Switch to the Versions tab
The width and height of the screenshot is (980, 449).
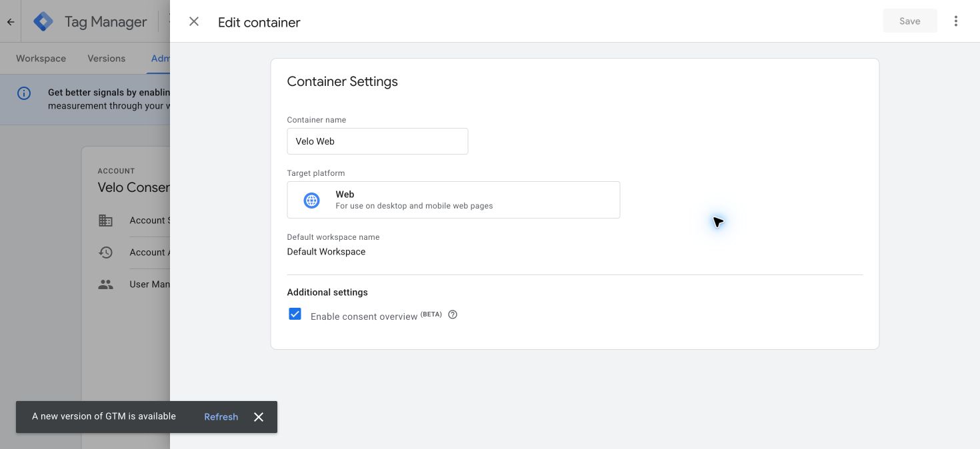106,59
